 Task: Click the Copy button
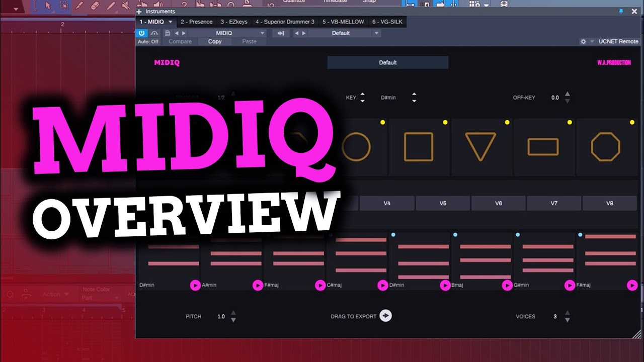click(215, 42)
